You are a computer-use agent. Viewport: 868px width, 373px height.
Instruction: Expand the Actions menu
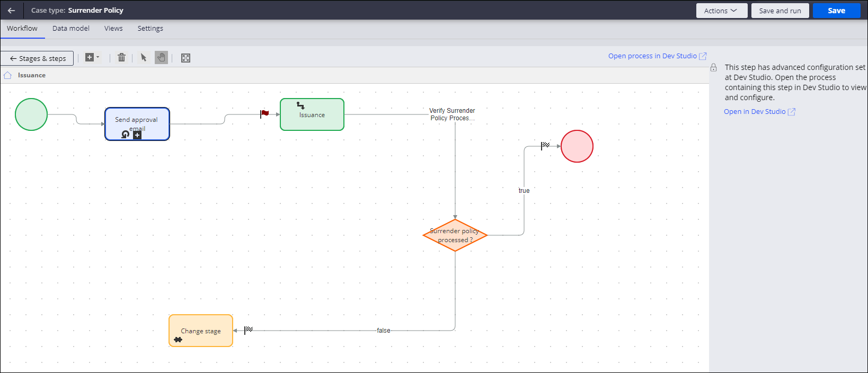coord(721,11)
